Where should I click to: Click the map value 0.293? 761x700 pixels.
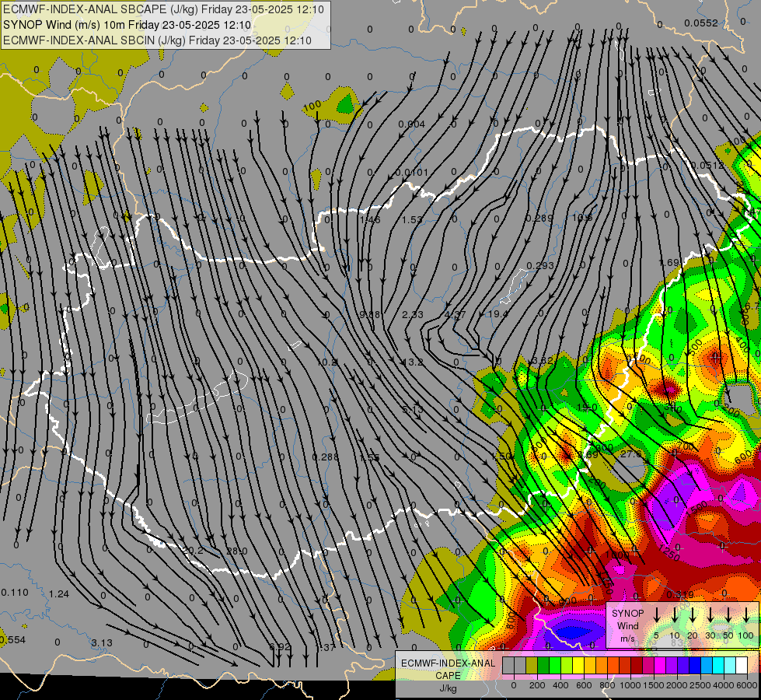[x=539, y=266]
